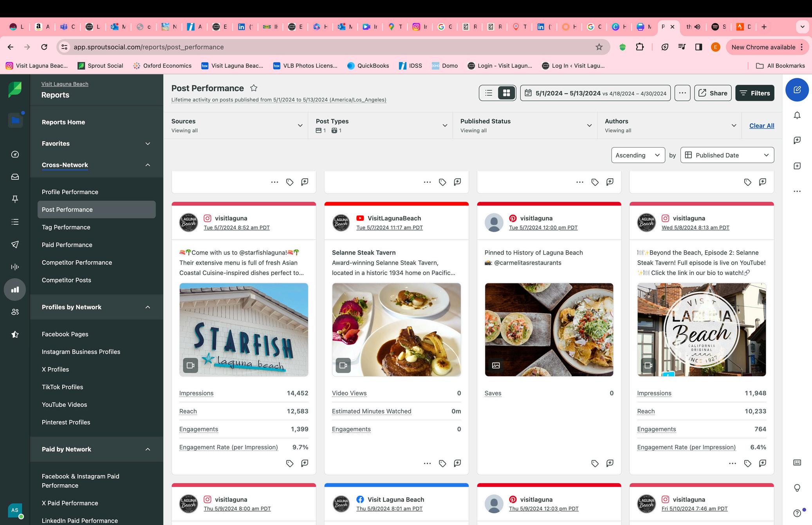Screen dimensions: 812x525
Task: Favorite report with star beside Post Performance
Action: [254, 88]
